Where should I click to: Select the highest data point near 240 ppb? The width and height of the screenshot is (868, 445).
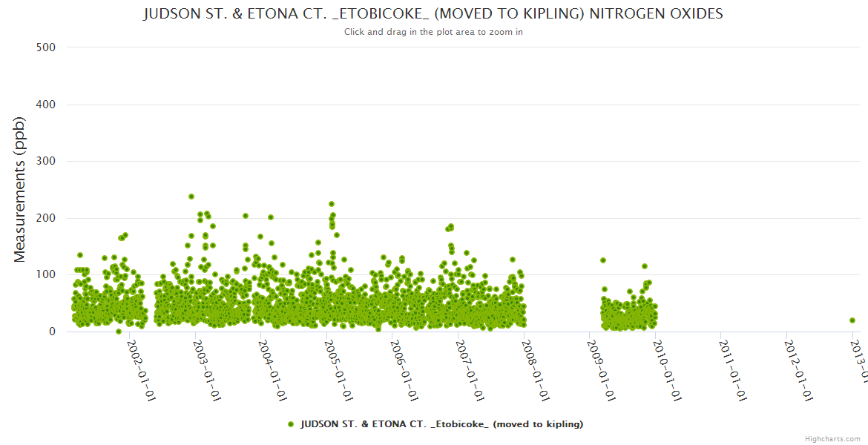191,197
